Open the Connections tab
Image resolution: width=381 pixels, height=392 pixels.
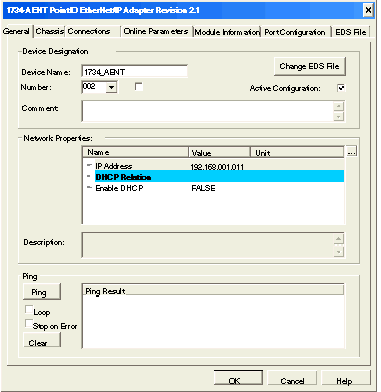[x=89, y=31]
